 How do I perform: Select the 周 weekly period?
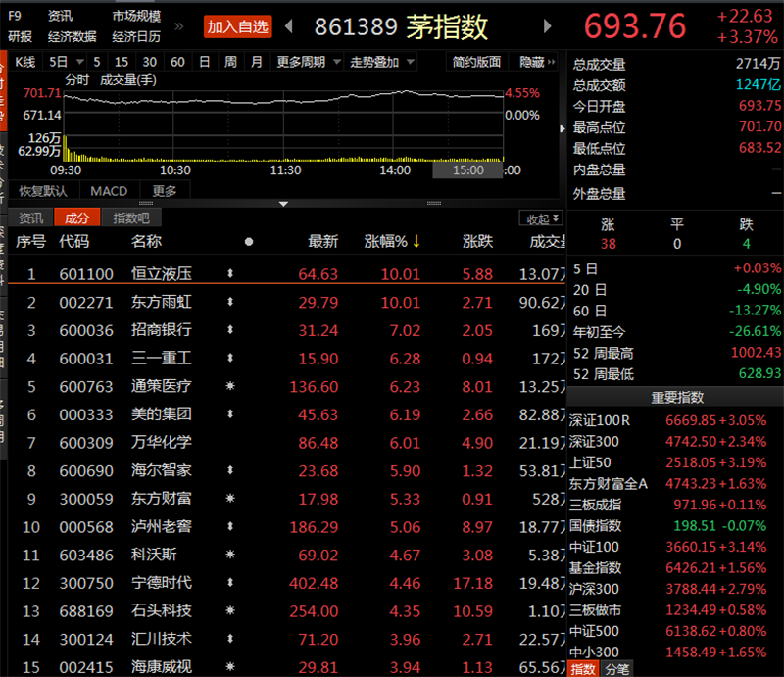(x=230, y=62)
